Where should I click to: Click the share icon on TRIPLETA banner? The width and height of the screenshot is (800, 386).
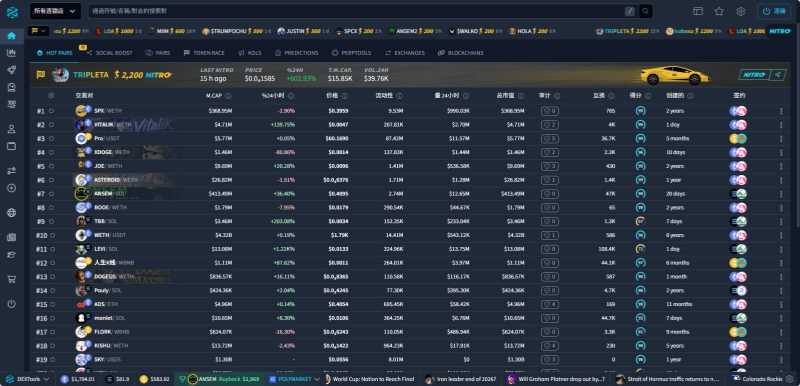[779, 75]
